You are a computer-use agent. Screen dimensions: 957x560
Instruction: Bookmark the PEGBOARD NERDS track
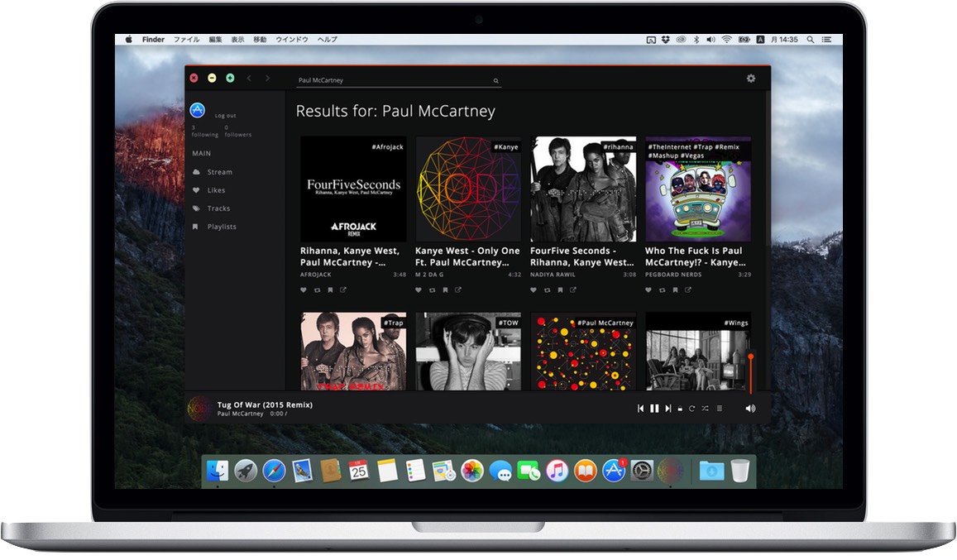pos(675,290)
